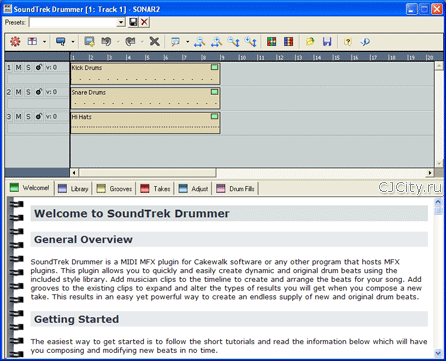Click the v: 0 value on track 1
The width and height of the screenshot is (446, 361).
click(51, 67)
